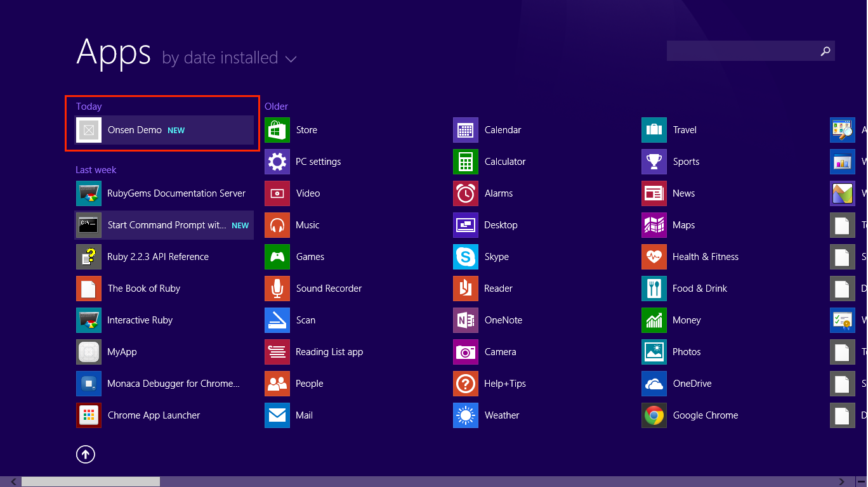Screen dimensions: 868x487
Task: Click the zoom-out minus button at bottom right
Action: pyautogui.click(x=860, y=482)
